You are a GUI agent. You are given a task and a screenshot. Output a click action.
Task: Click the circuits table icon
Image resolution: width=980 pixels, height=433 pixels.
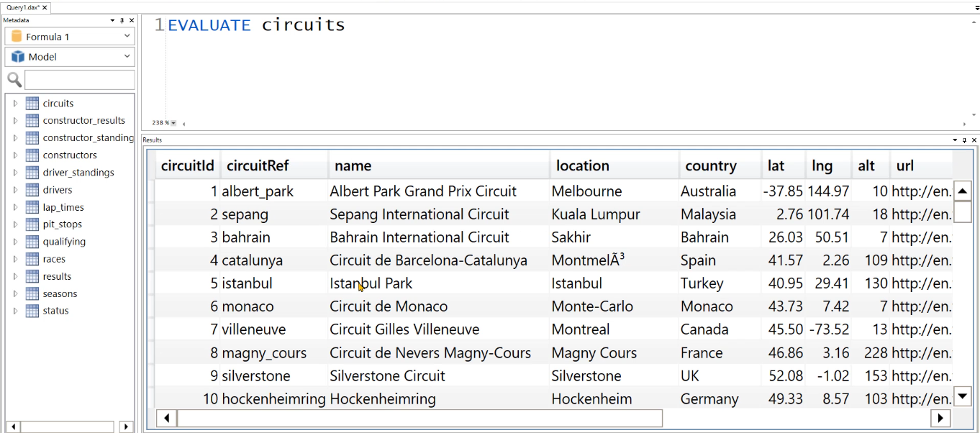click(x=32, y=103)
